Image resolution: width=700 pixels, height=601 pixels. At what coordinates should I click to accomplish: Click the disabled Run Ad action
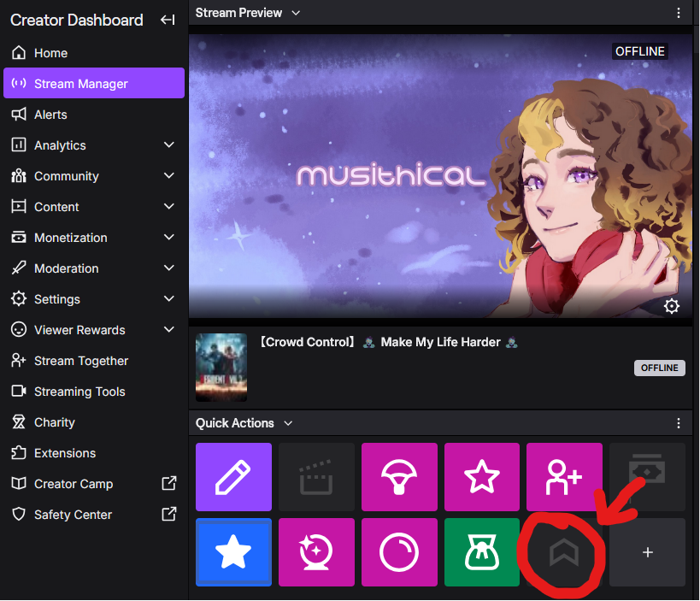647,477
